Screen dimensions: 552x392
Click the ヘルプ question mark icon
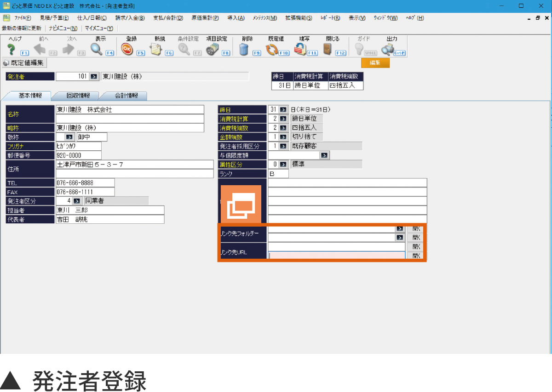coord(11,49)
